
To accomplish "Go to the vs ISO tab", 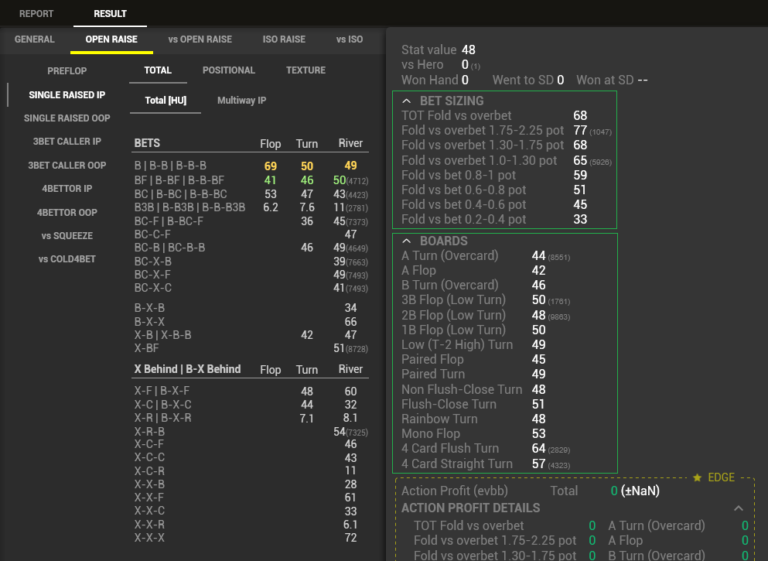I will tap(350, 40).
